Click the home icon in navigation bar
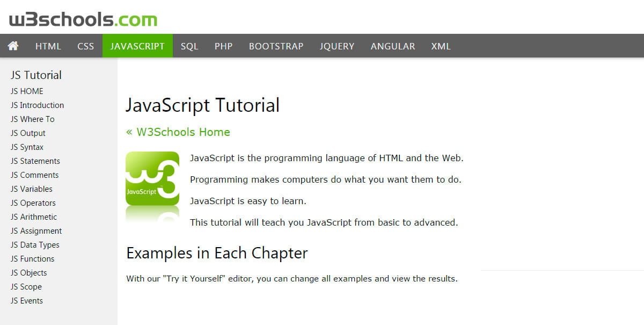The image size is (644, 325). click(x=13, y=46)
